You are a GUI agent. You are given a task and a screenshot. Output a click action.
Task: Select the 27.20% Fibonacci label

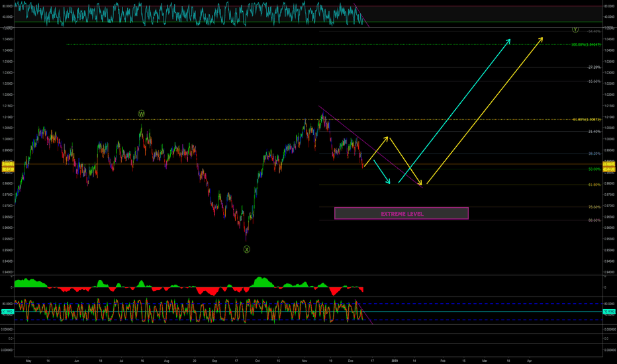click(594, 68)
